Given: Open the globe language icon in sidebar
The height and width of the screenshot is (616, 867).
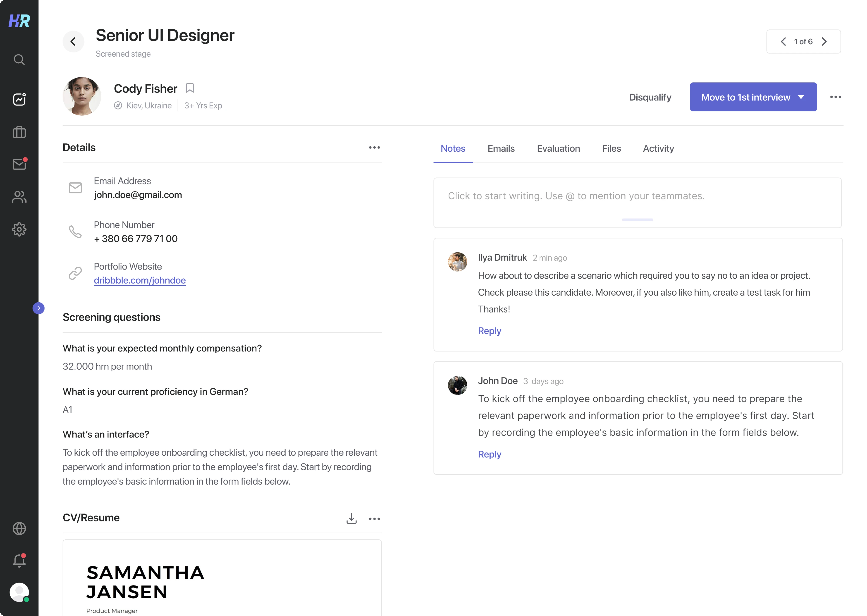Looking at the screenshot, I should [19, 529].
